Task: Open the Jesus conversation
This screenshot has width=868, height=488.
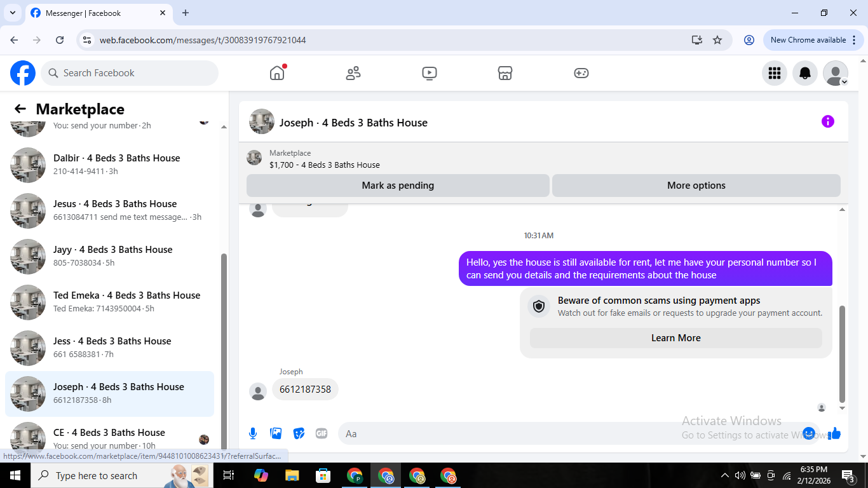Action: pyautogui.click(x=109, y=210)
